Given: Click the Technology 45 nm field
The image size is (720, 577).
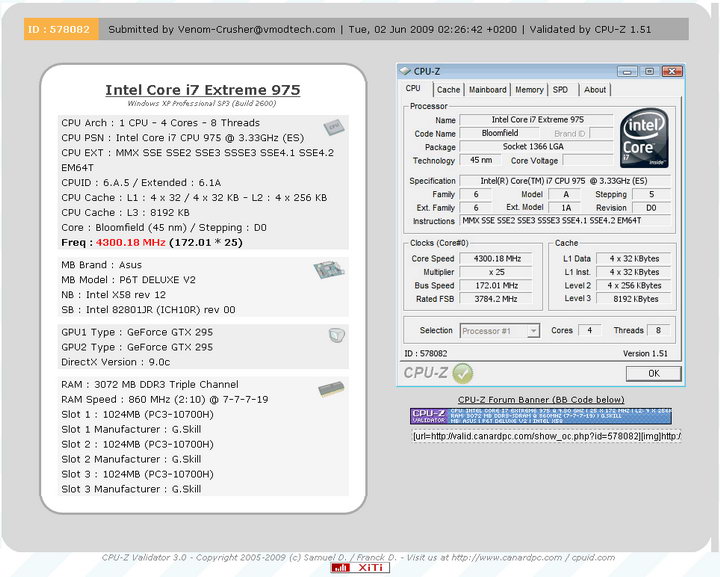Looking at the screenshot, I should coord(481,160).
